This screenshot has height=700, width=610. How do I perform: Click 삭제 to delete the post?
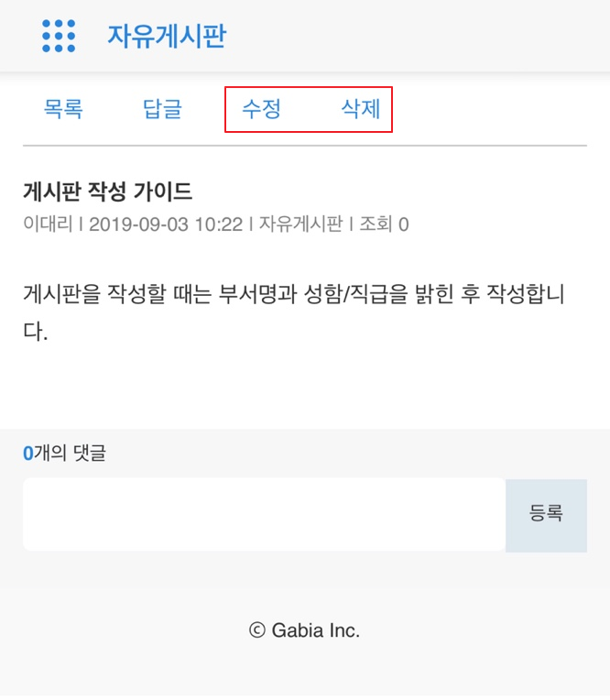(x=361, y=109)
